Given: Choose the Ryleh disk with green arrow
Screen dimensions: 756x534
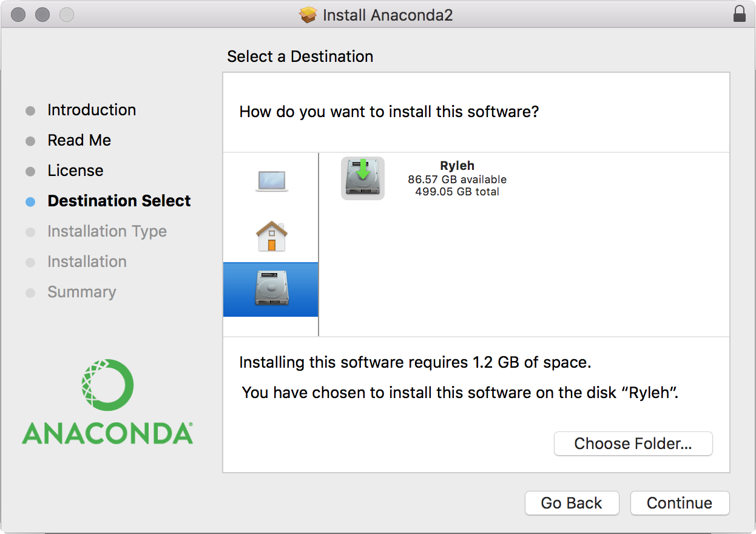Looking at the screenshot, I should [363, 178].
